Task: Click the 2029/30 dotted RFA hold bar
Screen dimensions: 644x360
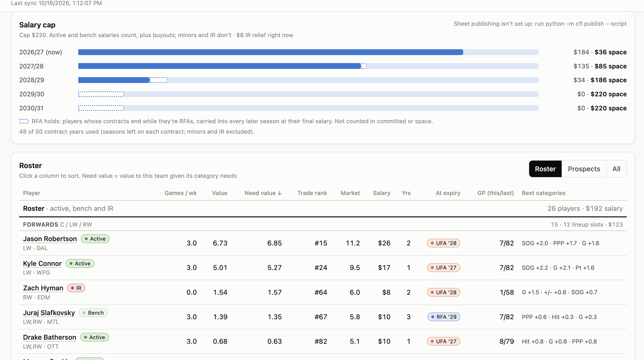Action: tap(101, 94)
